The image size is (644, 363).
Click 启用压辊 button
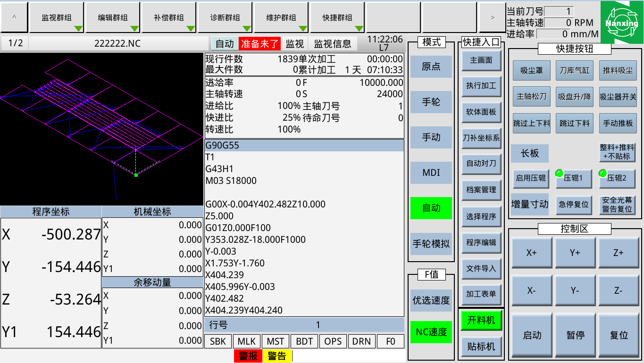point(531,178)
